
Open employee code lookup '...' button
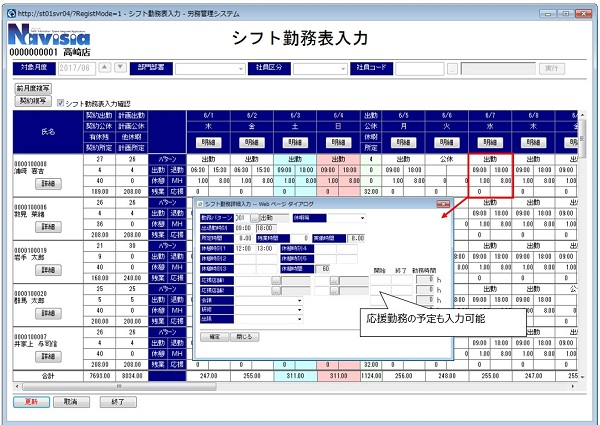[452, 69]
